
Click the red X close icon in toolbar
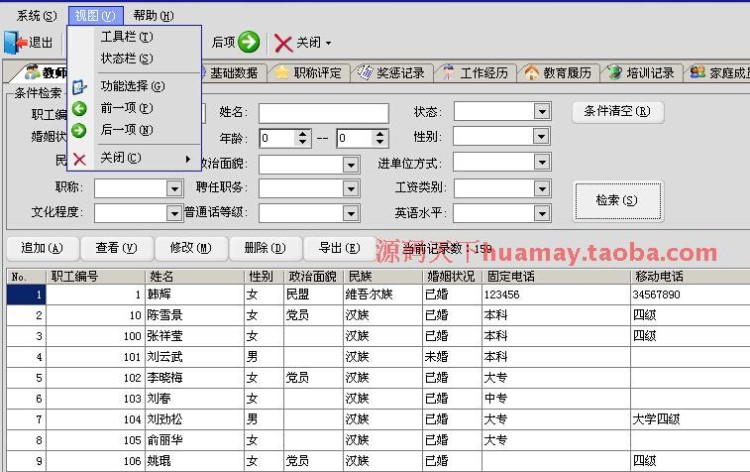pos(283,43)
